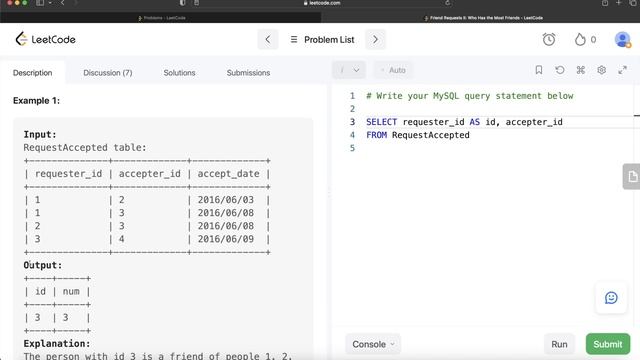This screenshot has height=360, width=640.
Task: Switch to the Description tab
Action: tap(33, 73)
